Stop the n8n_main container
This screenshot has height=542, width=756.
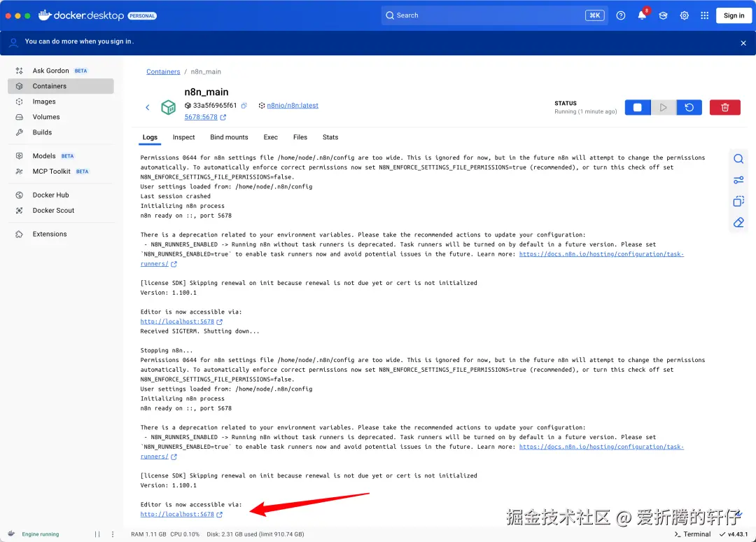tap(638, 108)
